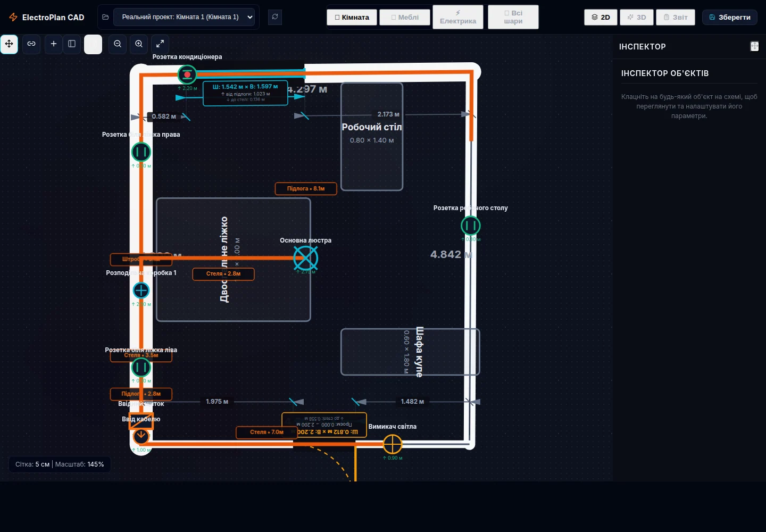
Task: Click the grid and scale status indicator
Action: [x=60, y=464]
